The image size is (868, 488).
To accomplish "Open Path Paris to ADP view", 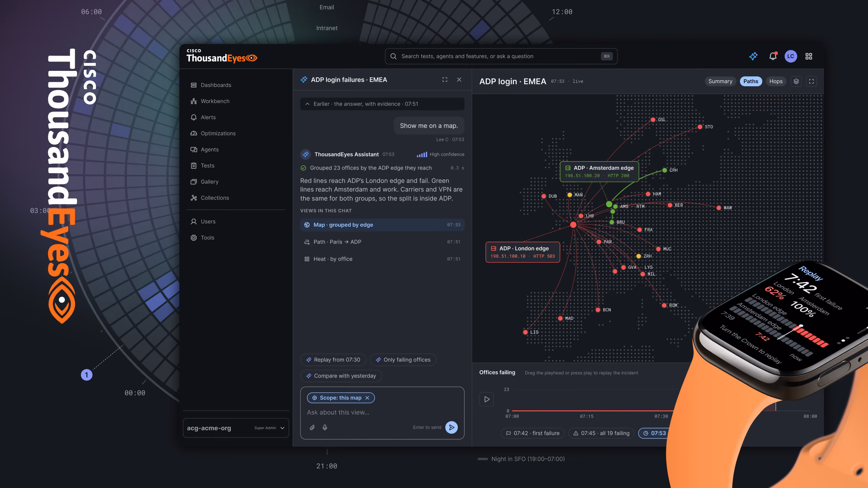I will (x=382, y=242).
